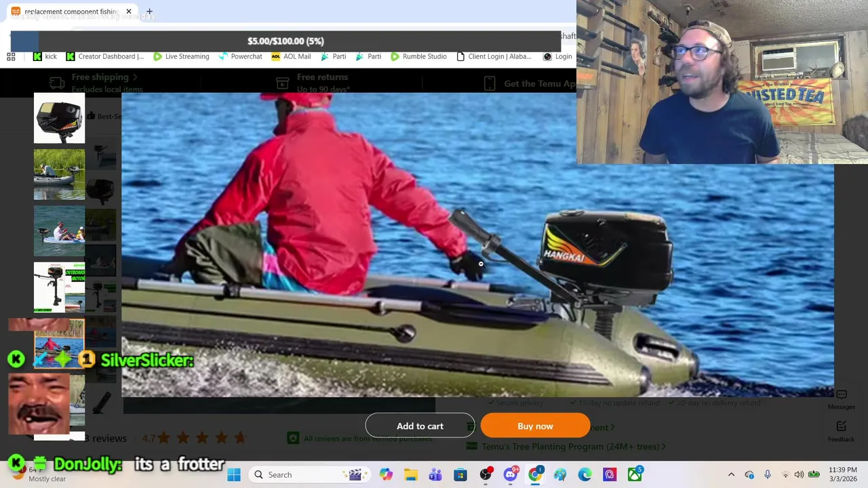The width and height of the screenshot is (868, 488).
Task: Open Microsoft Store from taskbar
Action: pos(460,474)
